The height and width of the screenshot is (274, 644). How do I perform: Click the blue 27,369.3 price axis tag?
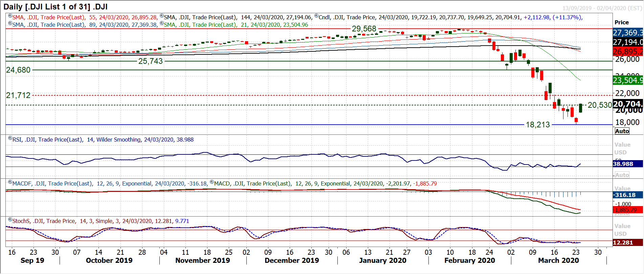[628, 33]
